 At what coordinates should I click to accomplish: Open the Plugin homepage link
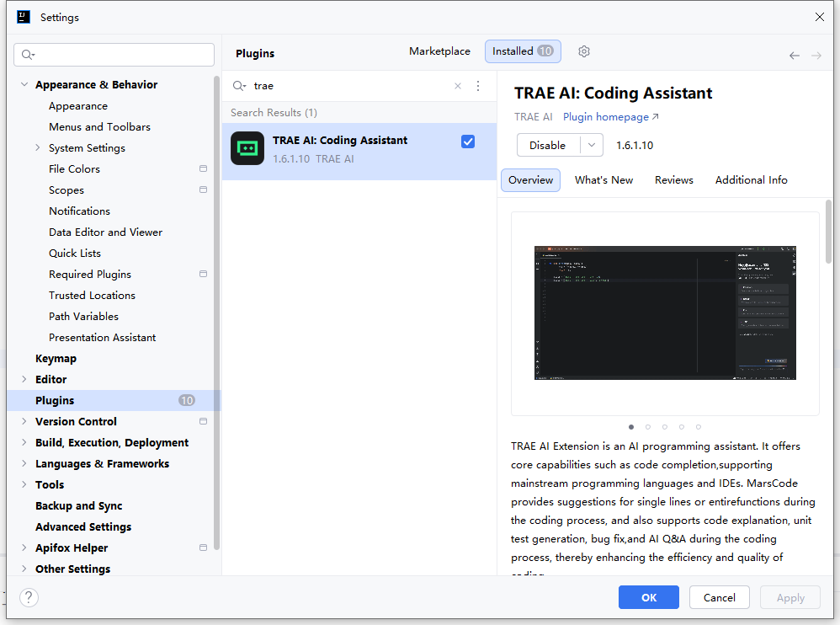pyautogui.click(x=610, y=117)
